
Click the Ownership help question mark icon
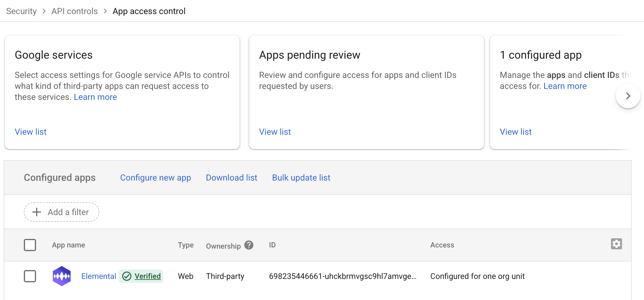(x=249, y=245)
